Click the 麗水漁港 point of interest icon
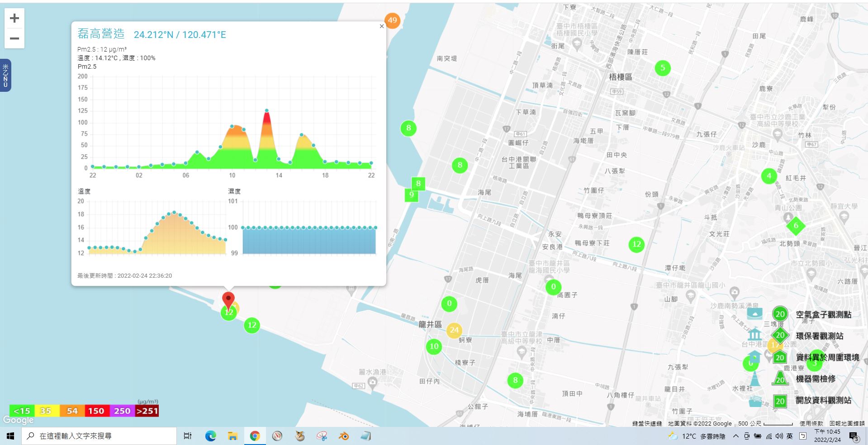 [x=373, y=382]
